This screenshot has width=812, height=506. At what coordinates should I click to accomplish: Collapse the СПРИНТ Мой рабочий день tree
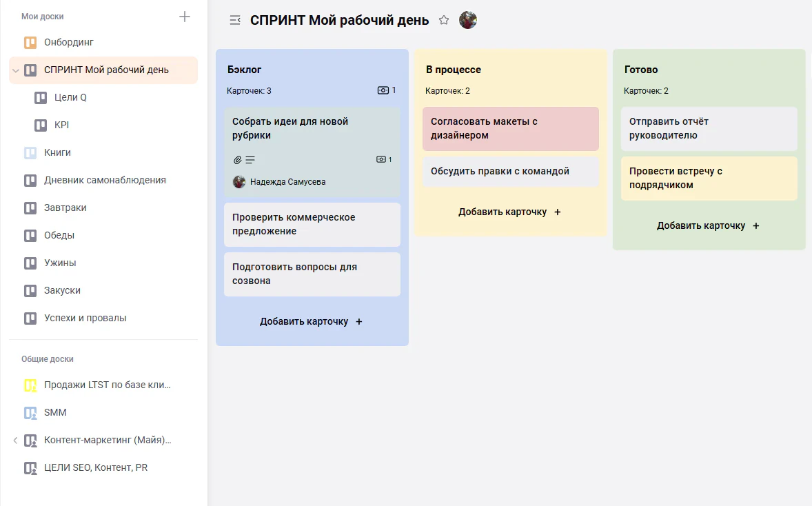coord(16,70)
